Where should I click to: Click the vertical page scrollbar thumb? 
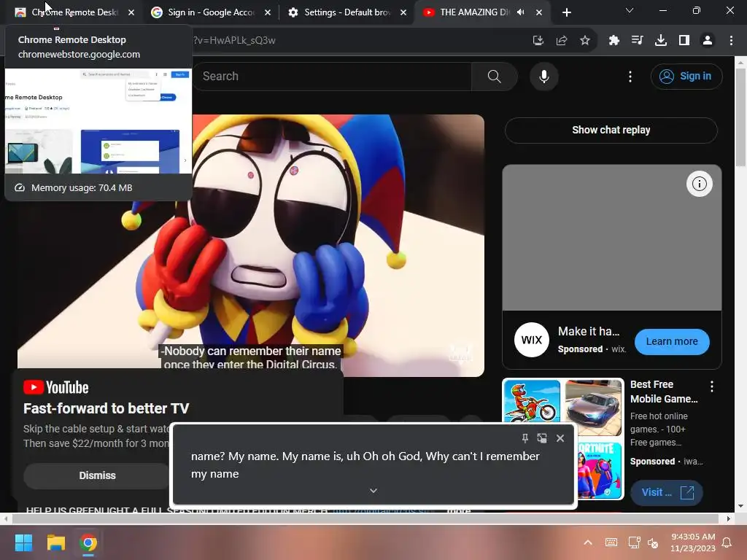[741, 117]
